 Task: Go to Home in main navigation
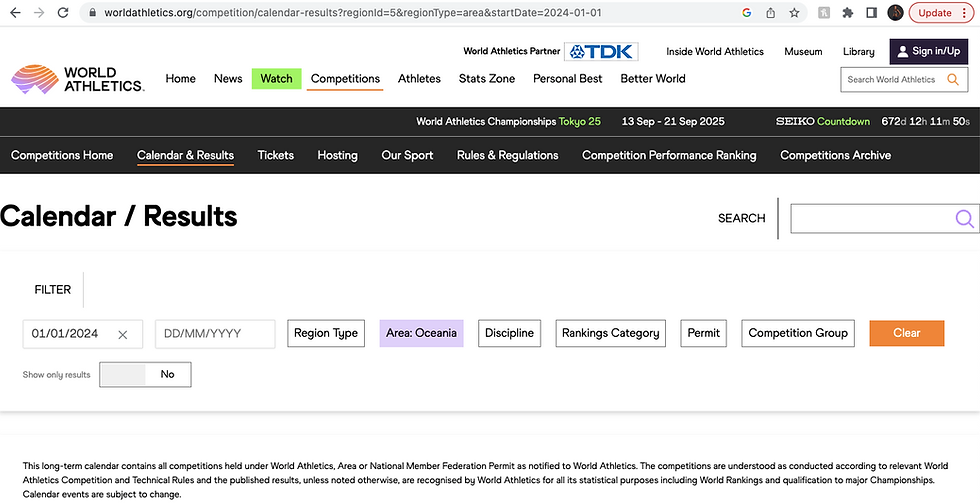point(181,78)
